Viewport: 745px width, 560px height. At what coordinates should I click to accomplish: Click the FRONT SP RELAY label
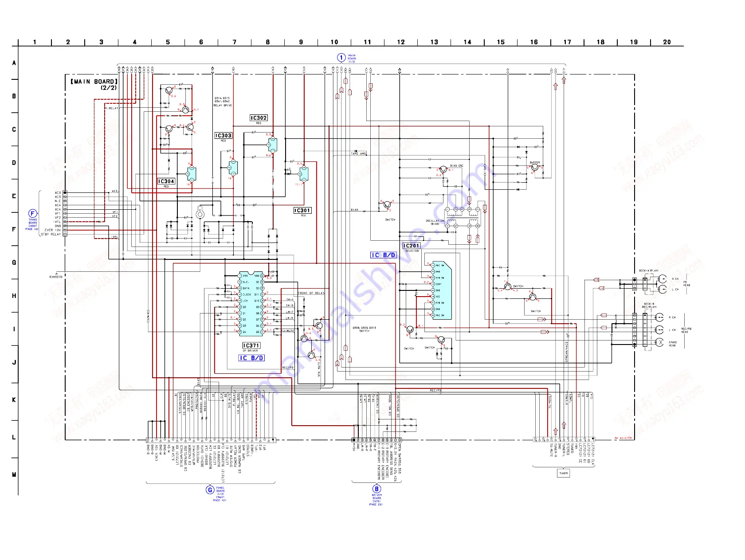(311, 293)
